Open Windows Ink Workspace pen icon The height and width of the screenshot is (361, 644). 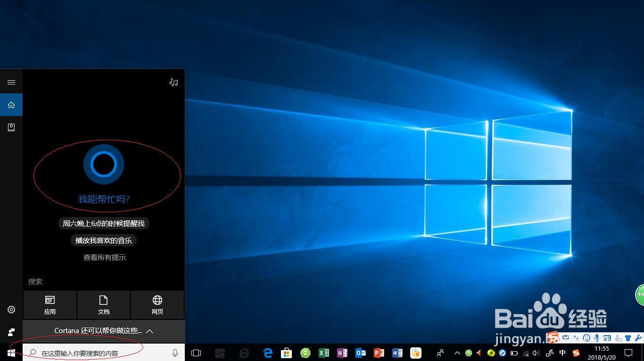pyautogui.click(x=550, y=353)
